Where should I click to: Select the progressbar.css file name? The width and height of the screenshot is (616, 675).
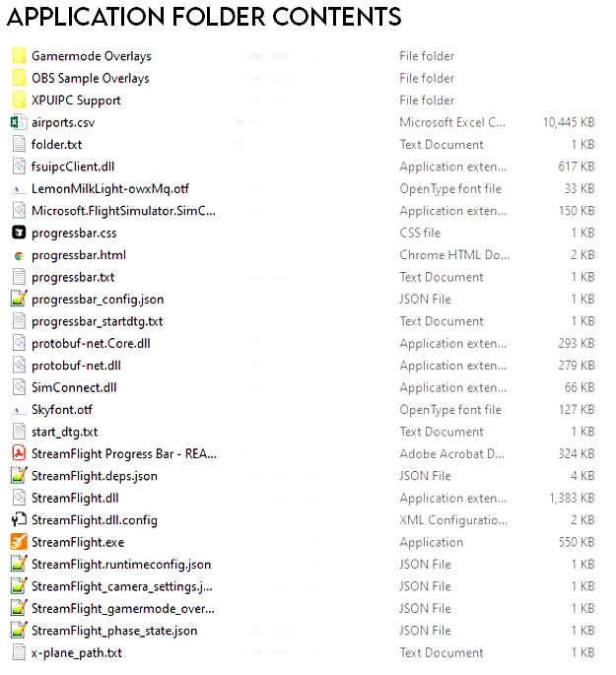pyautogui.click(x=74, y=234)
